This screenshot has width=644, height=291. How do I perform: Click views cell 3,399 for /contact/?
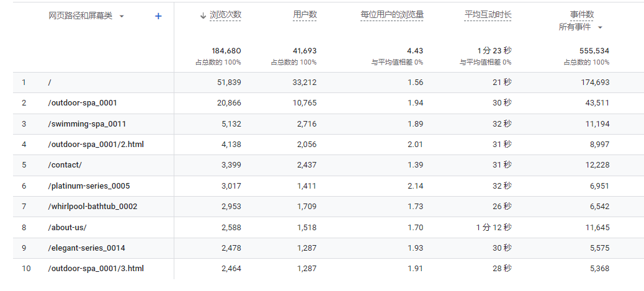231,165
